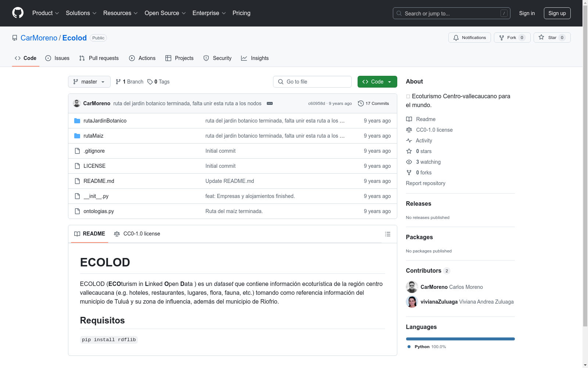The image size is (588, 368).
Task: Open the Ecolod repository link
Action: tap(75, 38)
